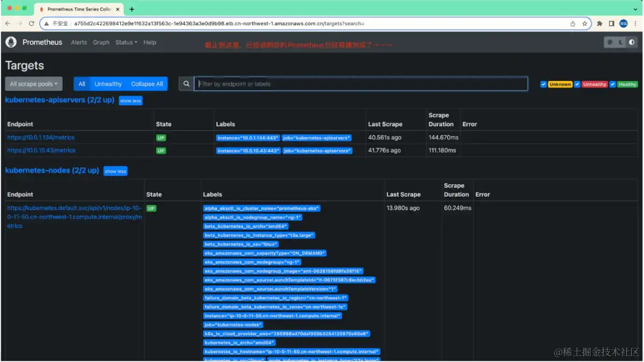Switch to dark theme moon icon
The image size is (644, 362).
pos(621,42)
